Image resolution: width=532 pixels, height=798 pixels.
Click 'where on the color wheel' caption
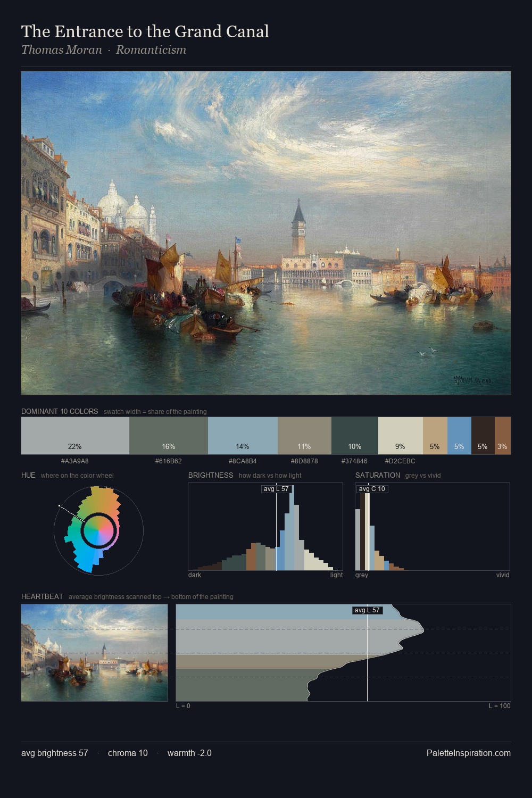(x=77, y=476)
